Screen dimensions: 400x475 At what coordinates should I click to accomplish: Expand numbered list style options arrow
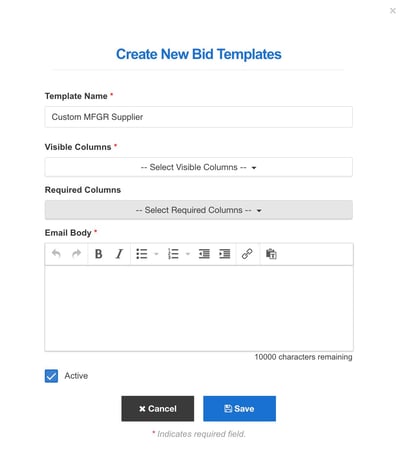188,254
